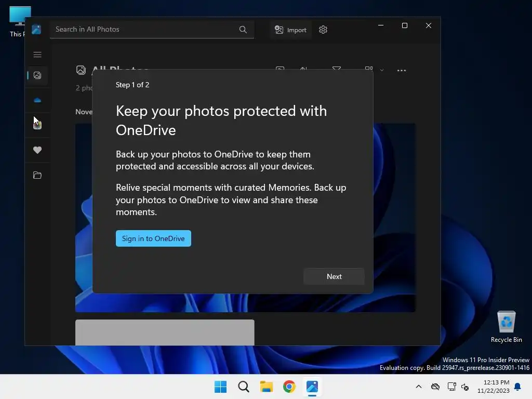Viewport: 532px width, 399px height.
Task: Open Google Chrome from the taskbar
Action: point(289,387)
